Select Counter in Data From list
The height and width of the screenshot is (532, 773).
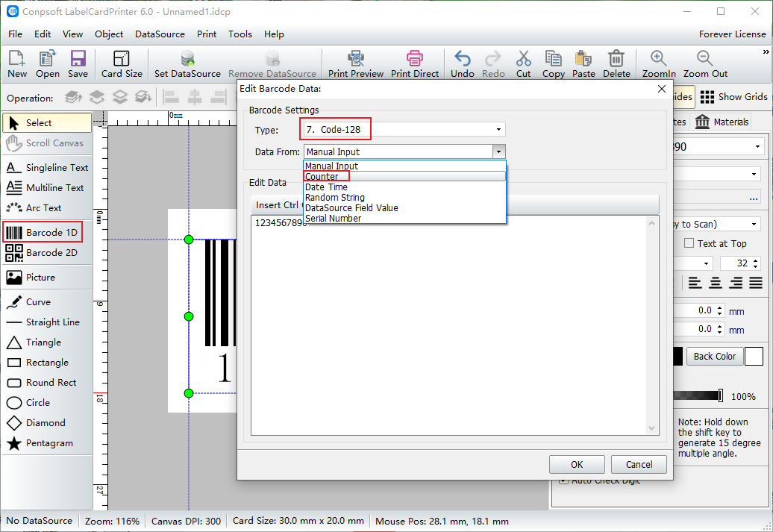point(404,177)
